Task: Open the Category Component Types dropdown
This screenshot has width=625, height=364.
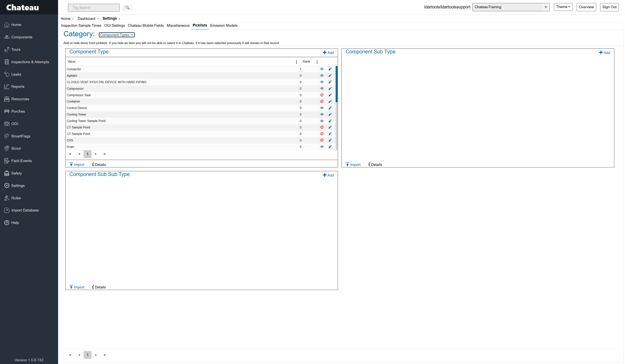Action: tap(117, 35)
